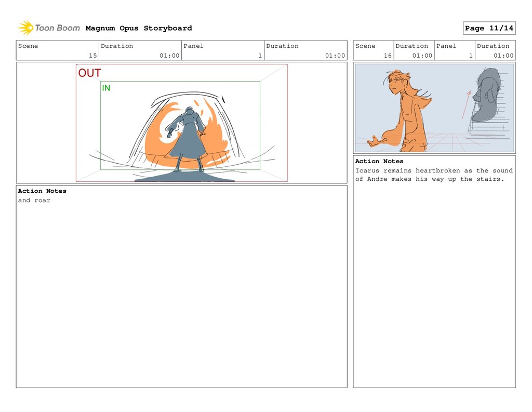Click Action Notes heading under Scene 16
532x412 pixels.
pos(379,162)
